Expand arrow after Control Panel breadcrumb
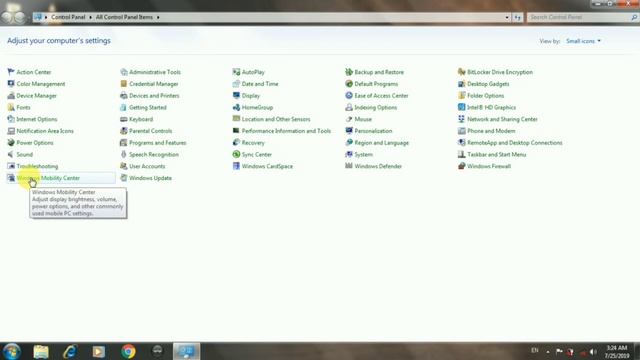This screenshot has width=640, height=360. pos(90,18)
